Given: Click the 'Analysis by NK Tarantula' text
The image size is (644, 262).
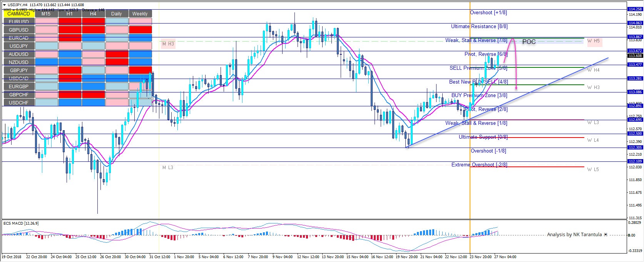Looking at the screenshot, I should point(574,234).
